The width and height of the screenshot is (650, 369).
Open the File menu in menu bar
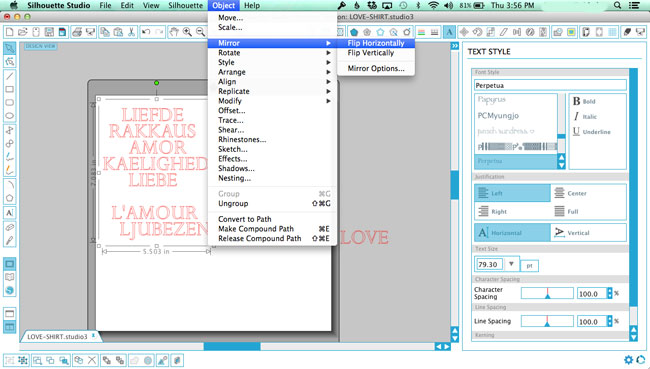(x=105, y=5)
